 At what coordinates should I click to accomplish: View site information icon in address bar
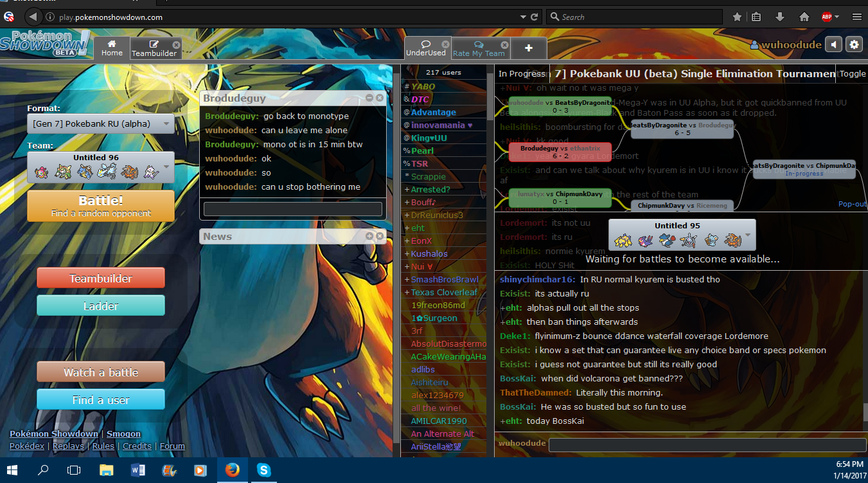[50, 17]
